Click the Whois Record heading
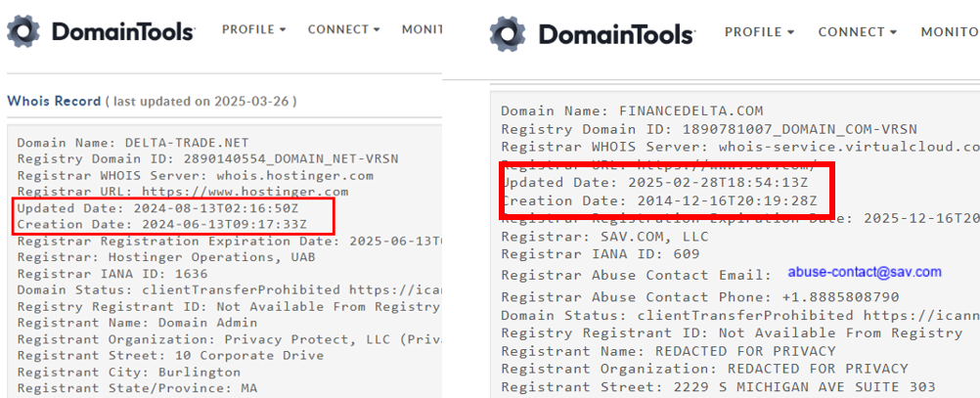This screenshot has width=980, height=398. coord(54,101)
